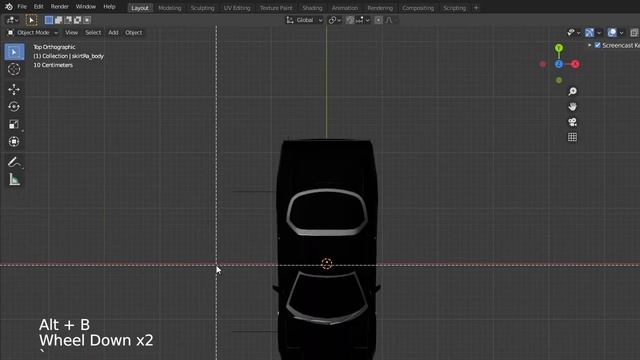Screen dimensions: 640x360
Task: Toggle the camera view icon
Action: tap(572, 122)
